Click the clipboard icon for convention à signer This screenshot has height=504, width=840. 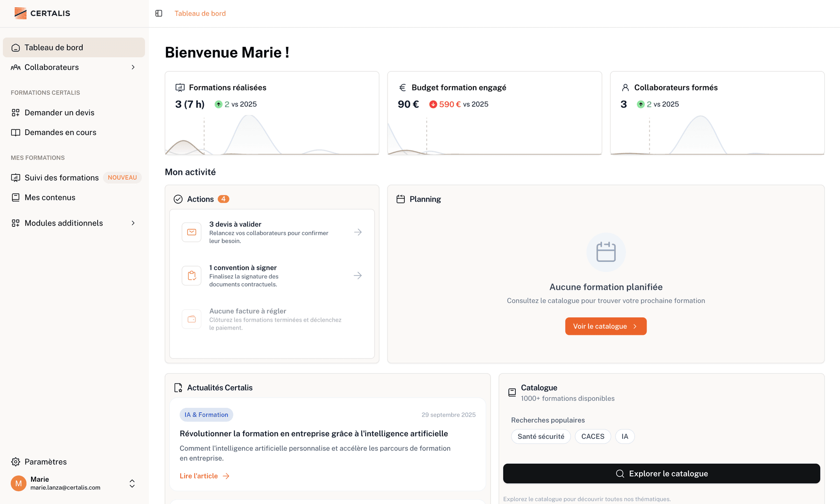tap(192, 275)
